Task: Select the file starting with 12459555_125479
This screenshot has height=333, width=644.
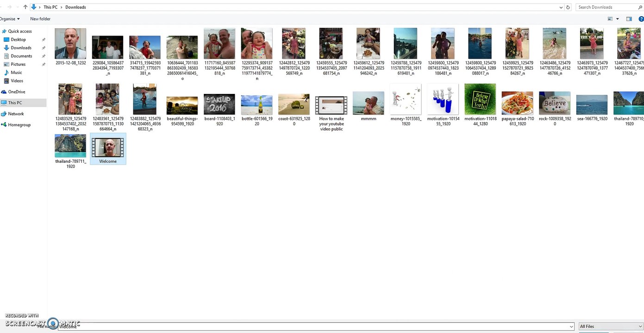Action: [x=331, y=52]
